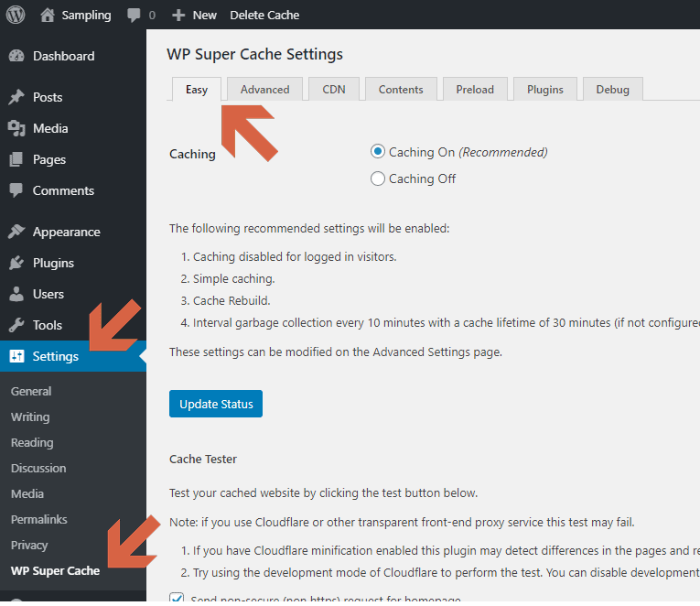The width and height of the screenshot is (700, 606).
Task: Click the comments bubble icon in admin bar
Action: [x=135, y=15]
